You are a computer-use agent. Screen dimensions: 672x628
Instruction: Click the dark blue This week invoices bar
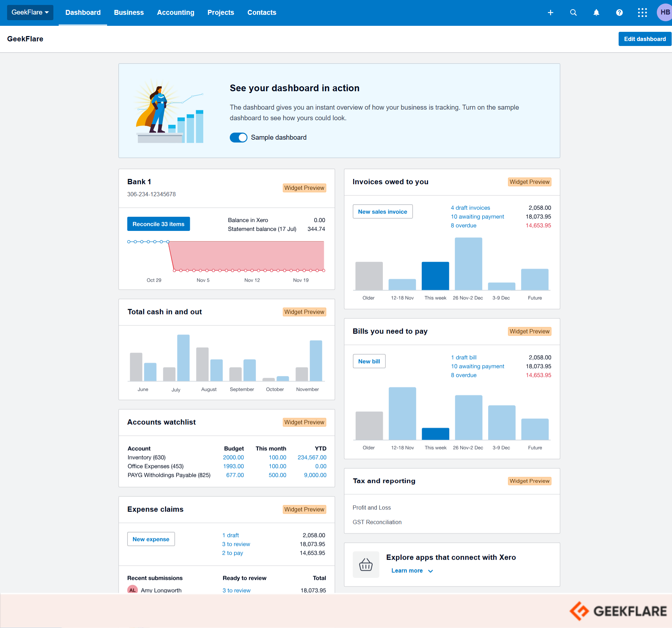pos(435,276)
